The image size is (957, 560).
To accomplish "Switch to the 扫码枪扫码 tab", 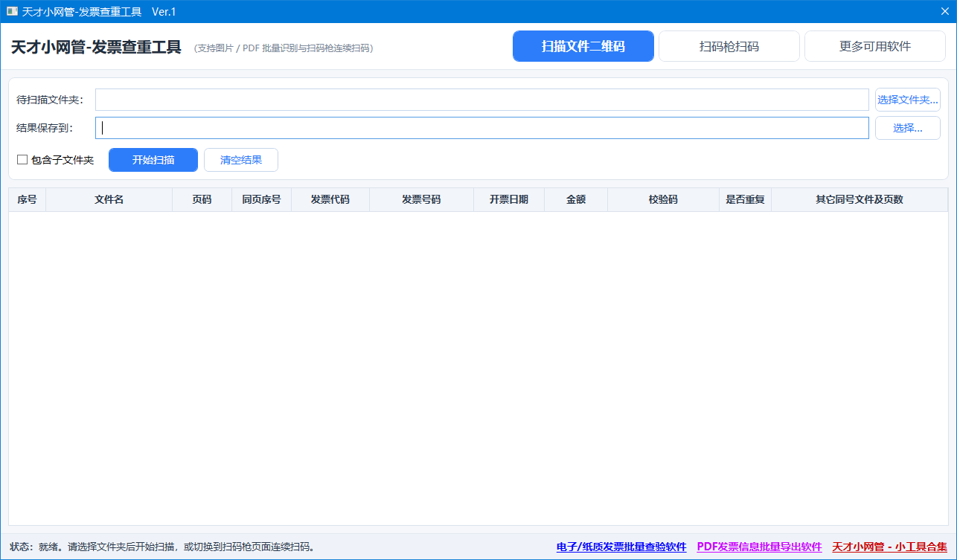I will point(729,46).
